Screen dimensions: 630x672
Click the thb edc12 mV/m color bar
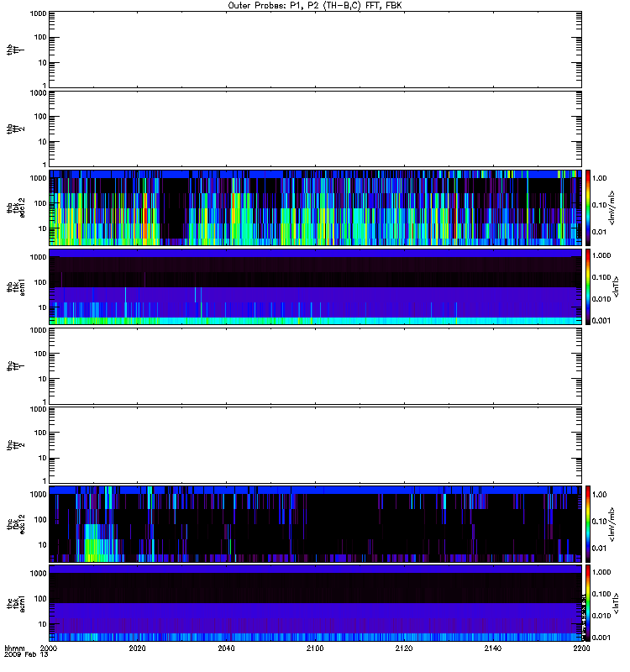click(x=589, y=207)
